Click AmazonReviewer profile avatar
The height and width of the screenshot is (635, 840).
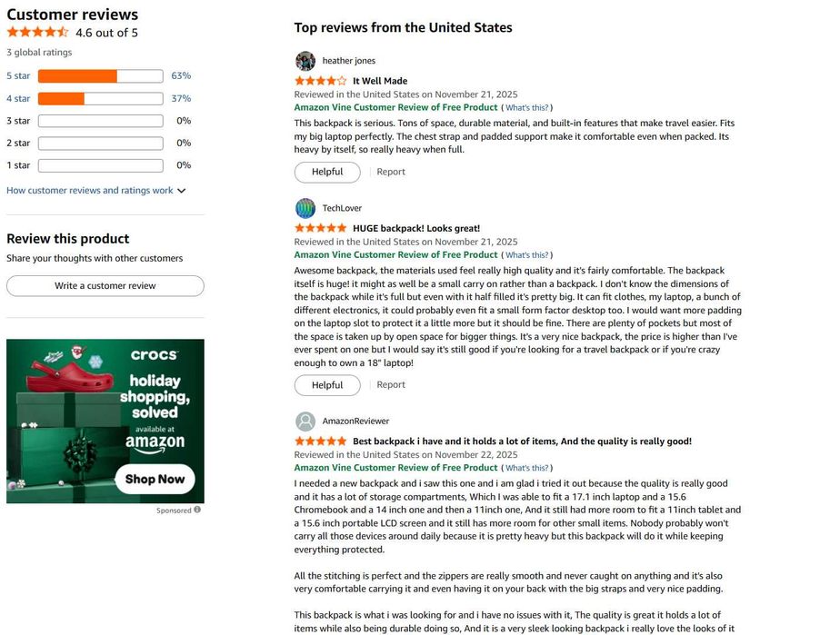click(x=305, y=422)
